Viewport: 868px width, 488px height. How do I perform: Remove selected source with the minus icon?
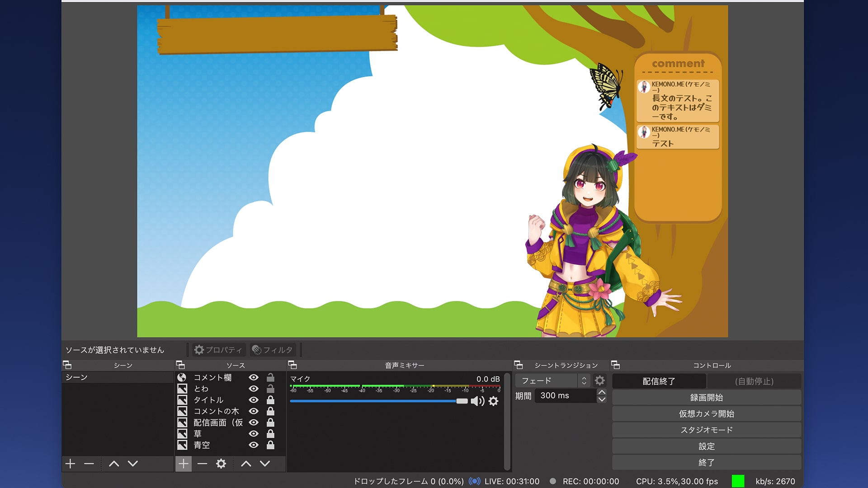coord(202,464)
